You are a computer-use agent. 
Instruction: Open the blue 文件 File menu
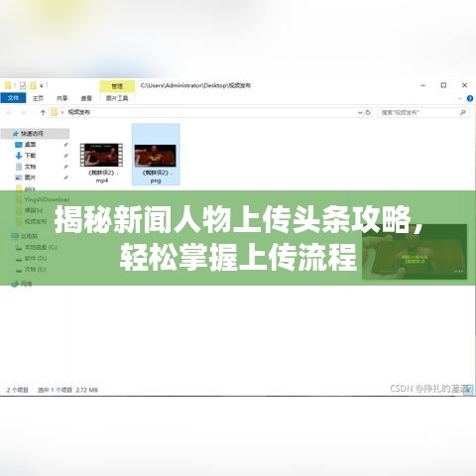pos(13,98)
